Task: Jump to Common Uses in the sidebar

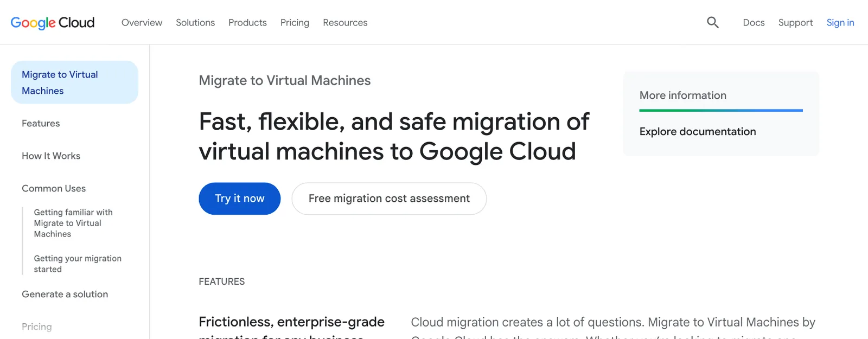Action: point(54,188)
